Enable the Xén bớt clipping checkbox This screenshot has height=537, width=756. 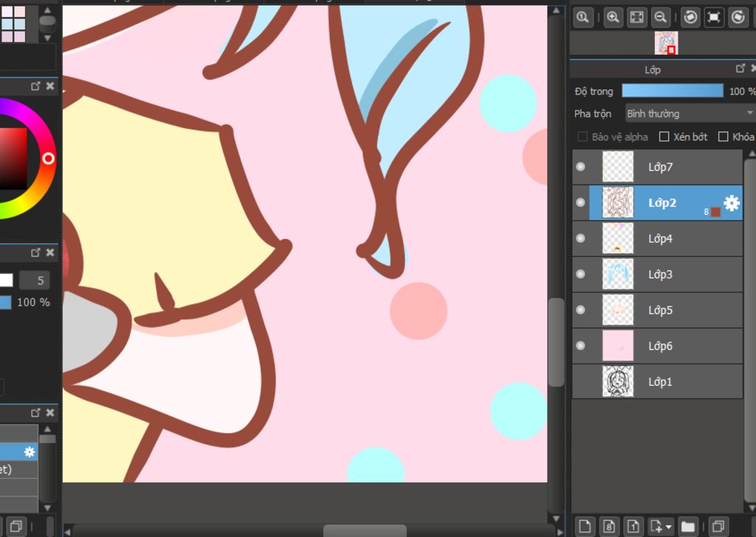coord(664,136)
